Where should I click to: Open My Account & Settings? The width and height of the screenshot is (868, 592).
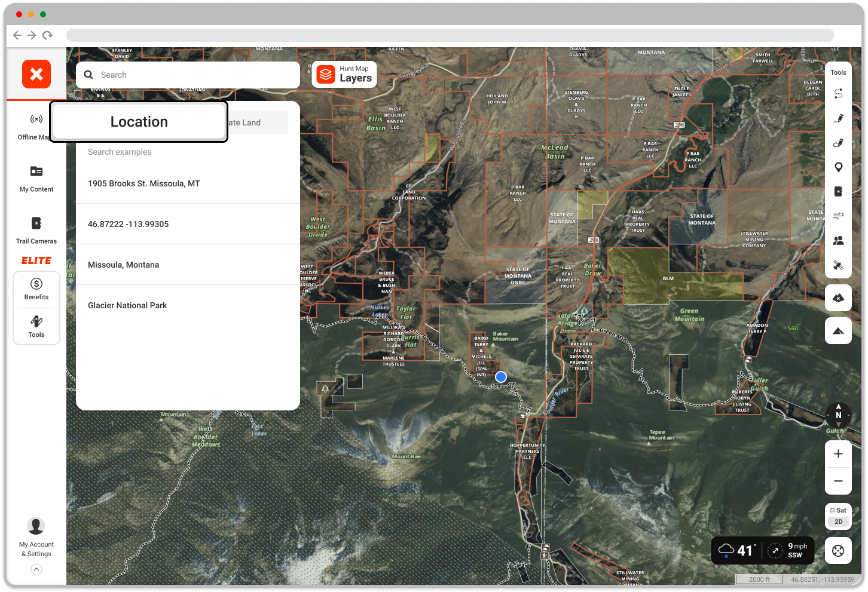(36, 538)
